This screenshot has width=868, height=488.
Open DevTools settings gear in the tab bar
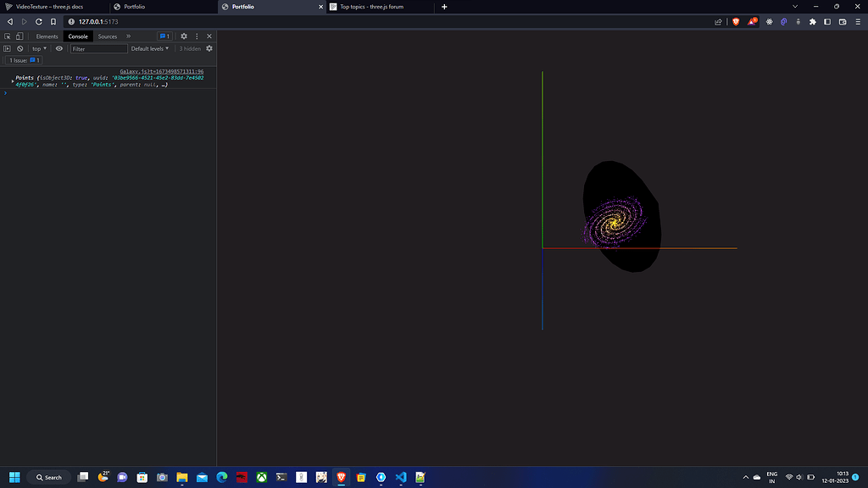point(184,36)
